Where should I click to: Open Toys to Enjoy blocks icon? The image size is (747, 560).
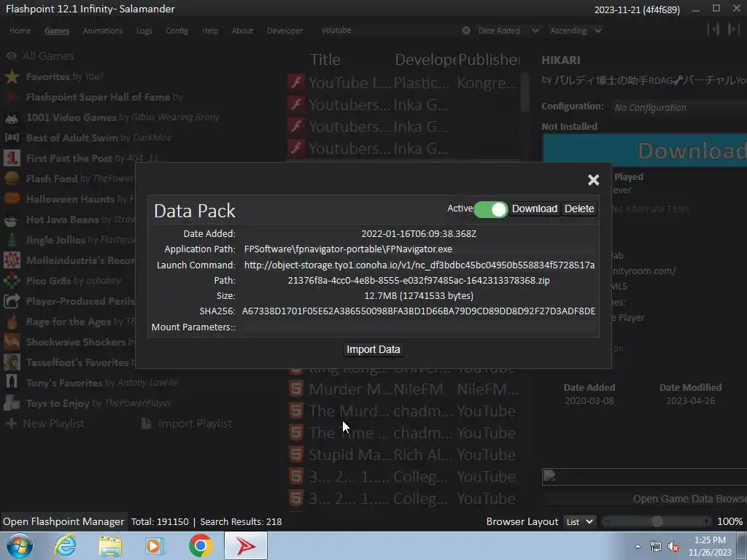(x=12, y=403)
